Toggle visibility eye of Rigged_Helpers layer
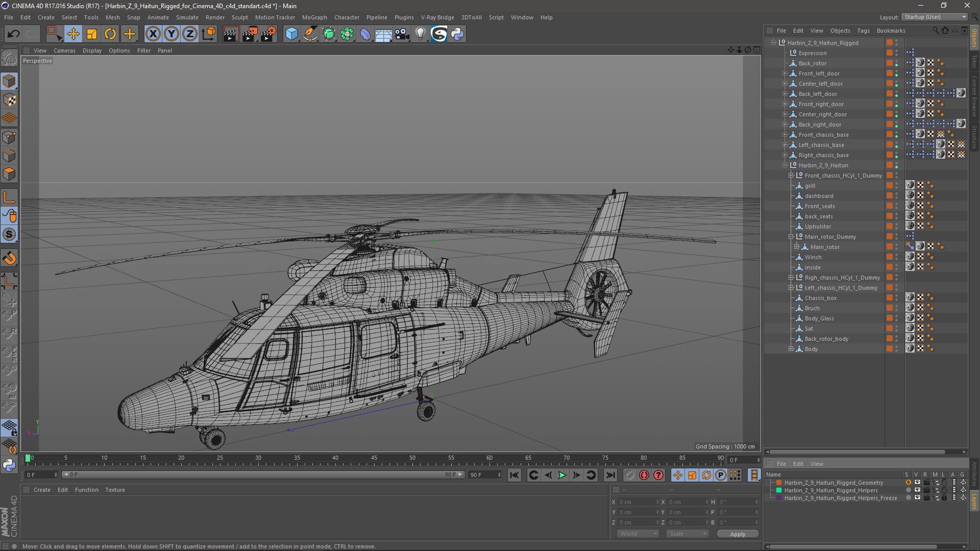 pyautogui.click(x=917, y=490)
